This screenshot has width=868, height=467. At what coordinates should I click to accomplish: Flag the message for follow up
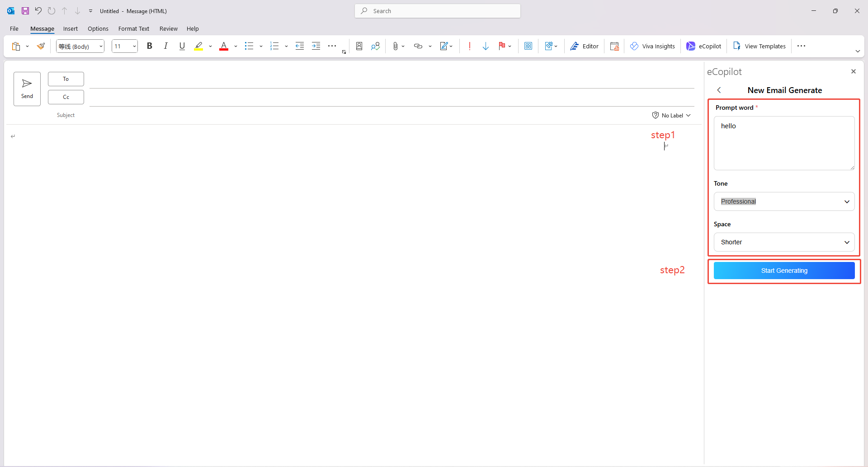[502, 46]
